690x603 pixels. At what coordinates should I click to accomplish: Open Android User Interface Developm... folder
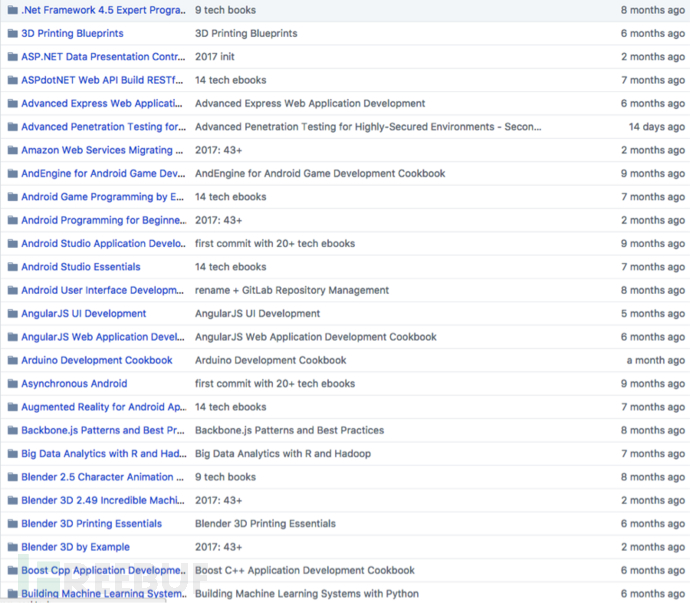103,290
